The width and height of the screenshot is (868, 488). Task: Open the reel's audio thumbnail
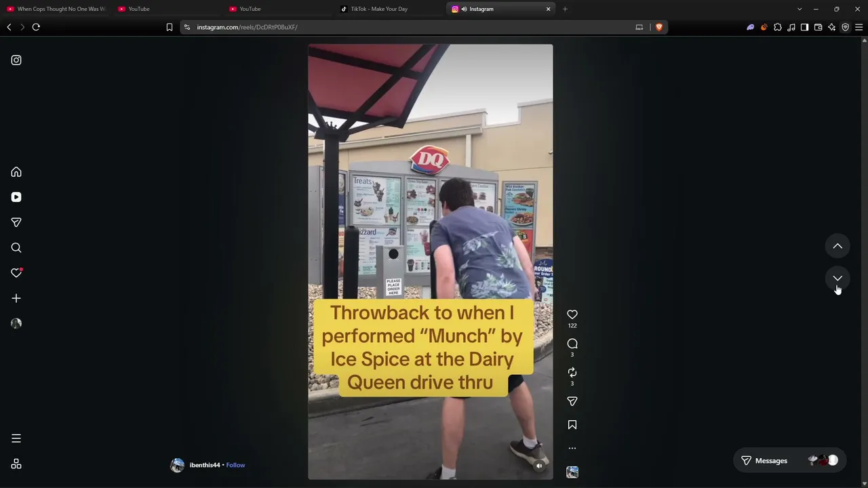[572, 472]
